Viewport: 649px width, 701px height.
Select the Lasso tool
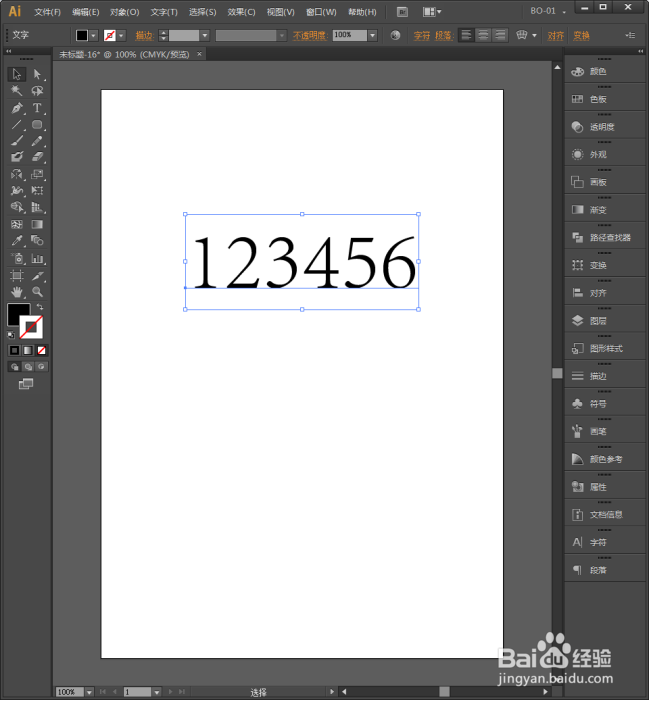(x=37, y=91)
